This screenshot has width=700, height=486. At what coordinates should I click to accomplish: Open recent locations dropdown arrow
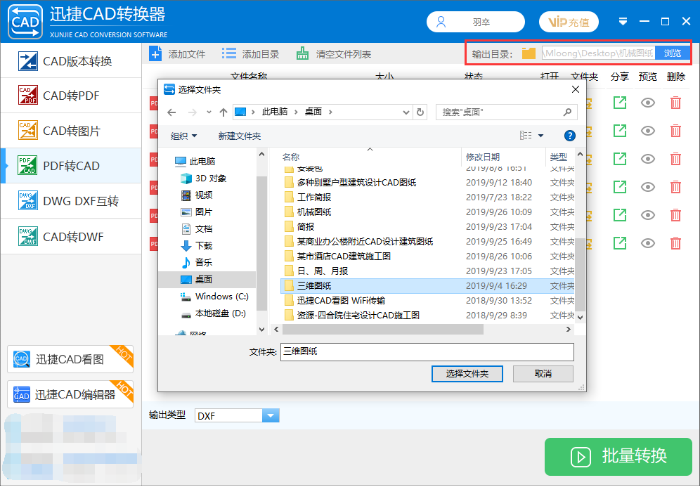[209, 112]
